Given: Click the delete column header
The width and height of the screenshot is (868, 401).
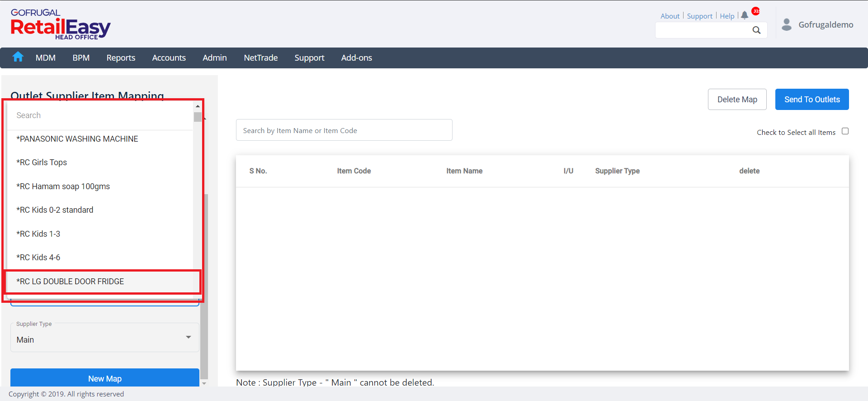Looking at the screenshot, I should click(750, 171).
